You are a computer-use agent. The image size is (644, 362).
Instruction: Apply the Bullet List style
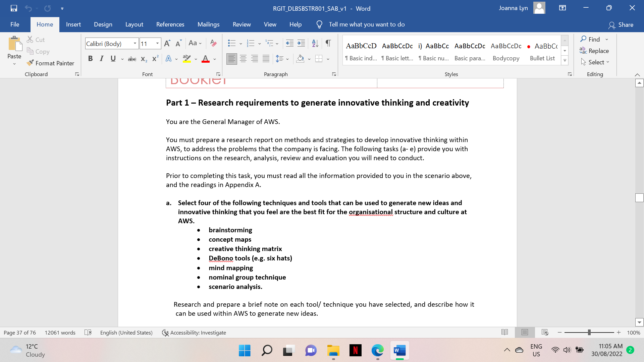pos(542,52)
